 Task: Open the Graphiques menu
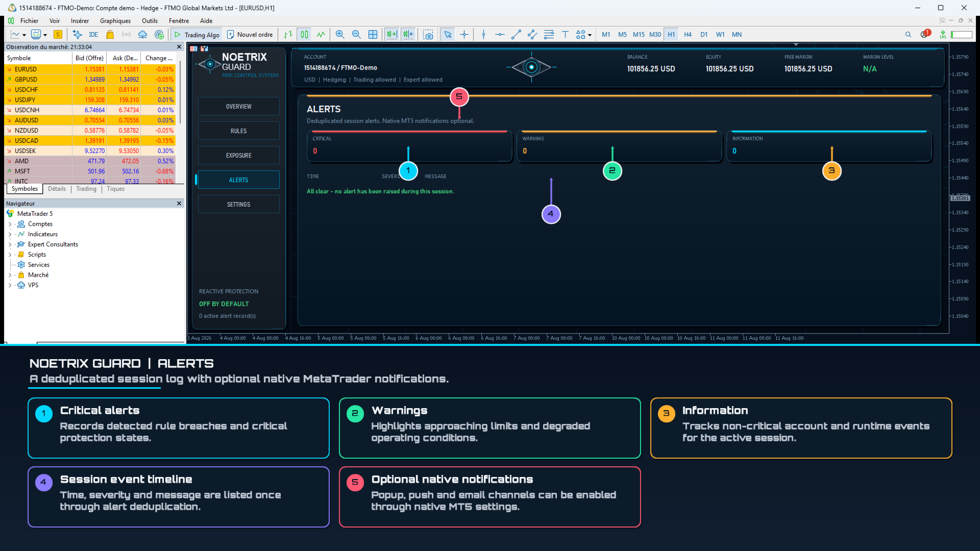coord(115,21)
